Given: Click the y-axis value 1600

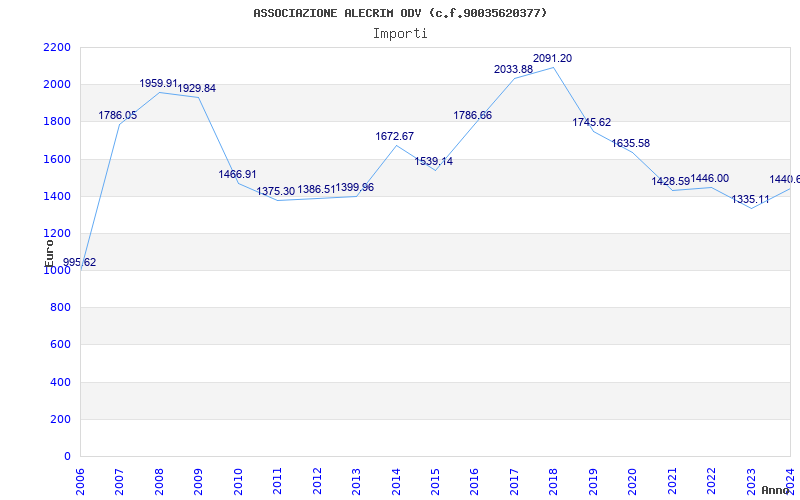Looking at the screenshot, I should [x=57, y=159].
